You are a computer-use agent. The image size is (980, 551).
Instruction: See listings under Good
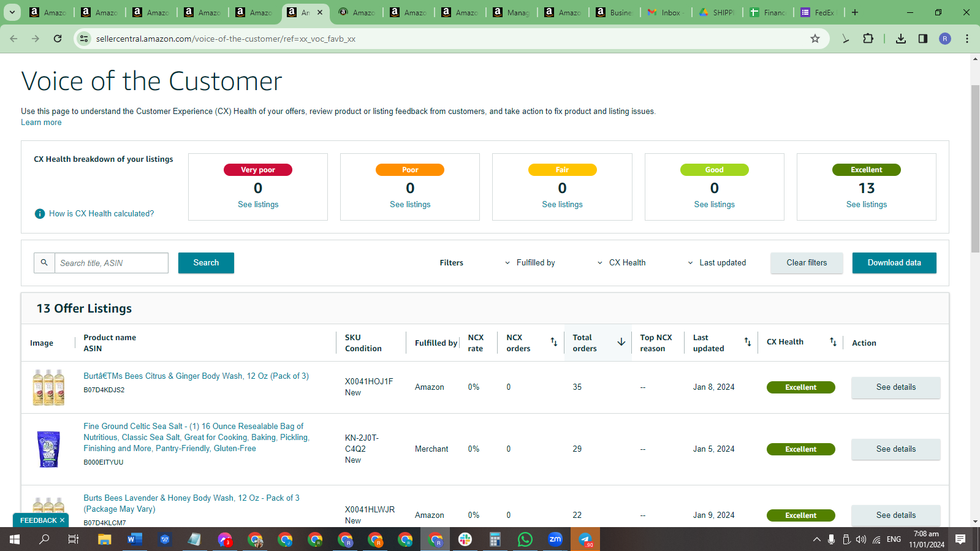[x=714, y=205]
